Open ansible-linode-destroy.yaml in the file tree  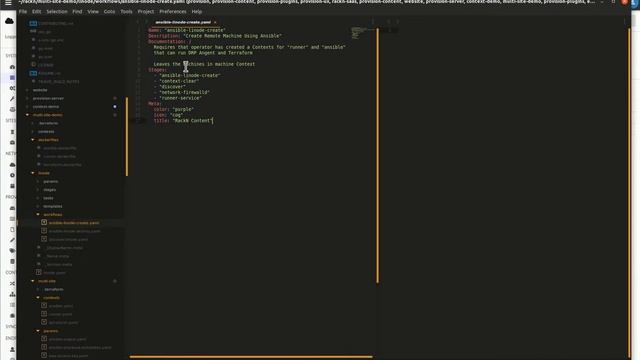pos(74,231)
